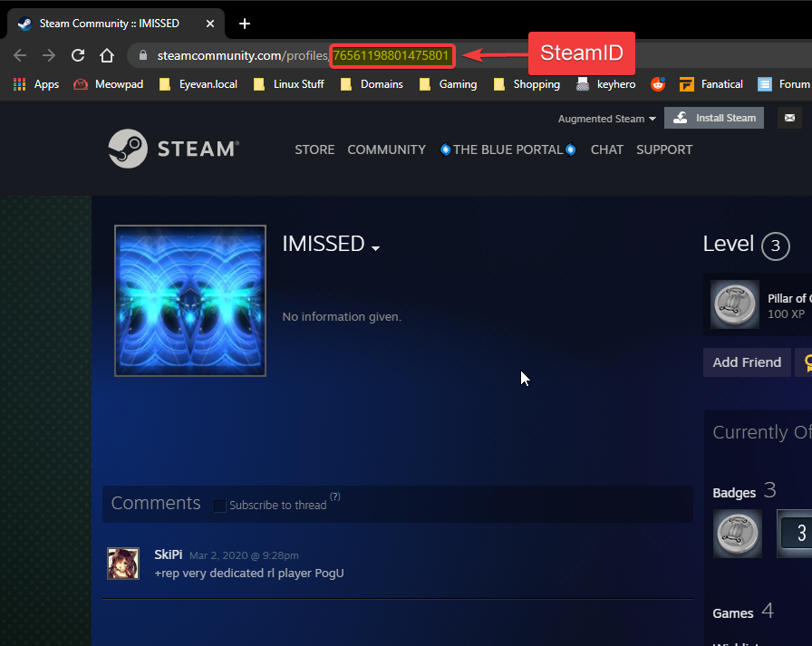Click the Add Friend button
Image resolution: width=812 pixels, height=646 pixels.
pos(747,362)
